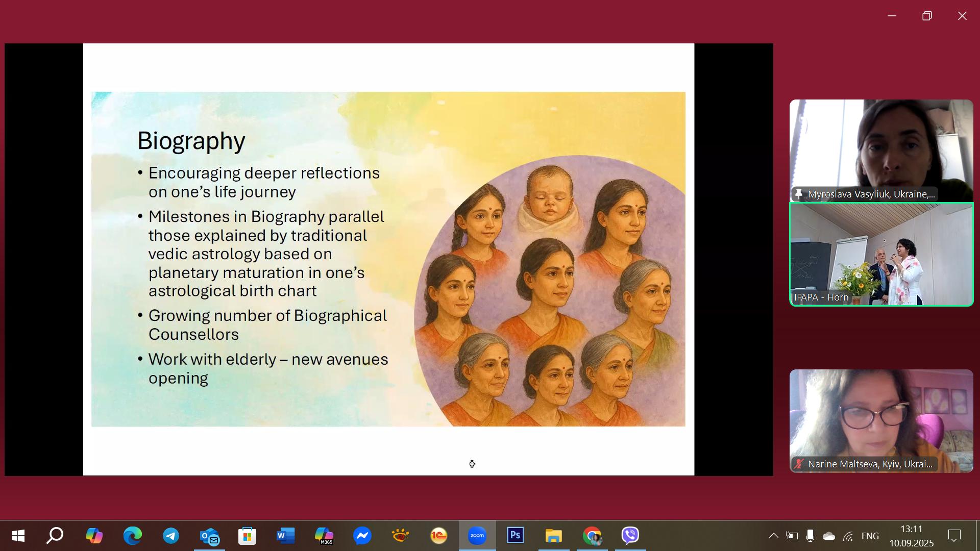Click the Zoom taskbar icon
980x551 pixels.
tap(477, 536)
